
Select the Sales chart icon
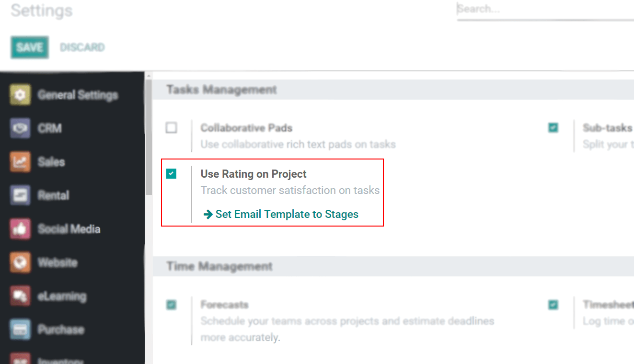(20, 162)
